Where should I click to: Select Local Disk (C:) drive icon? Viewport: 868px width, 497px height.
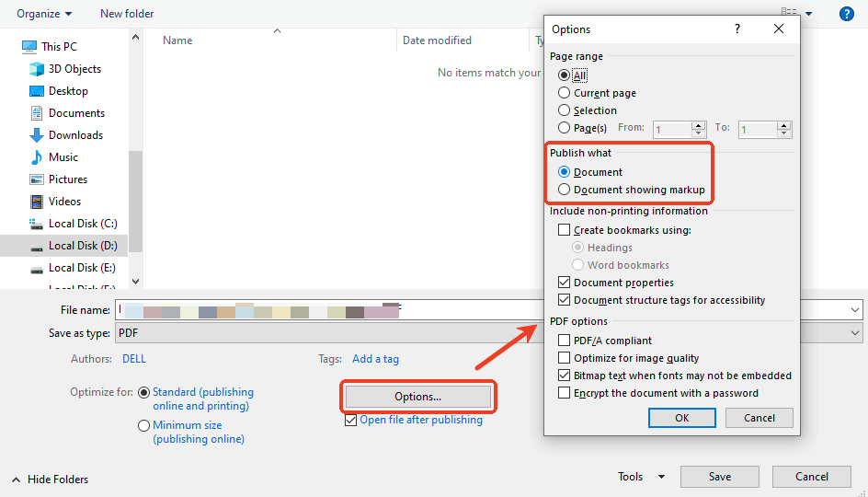37,224
